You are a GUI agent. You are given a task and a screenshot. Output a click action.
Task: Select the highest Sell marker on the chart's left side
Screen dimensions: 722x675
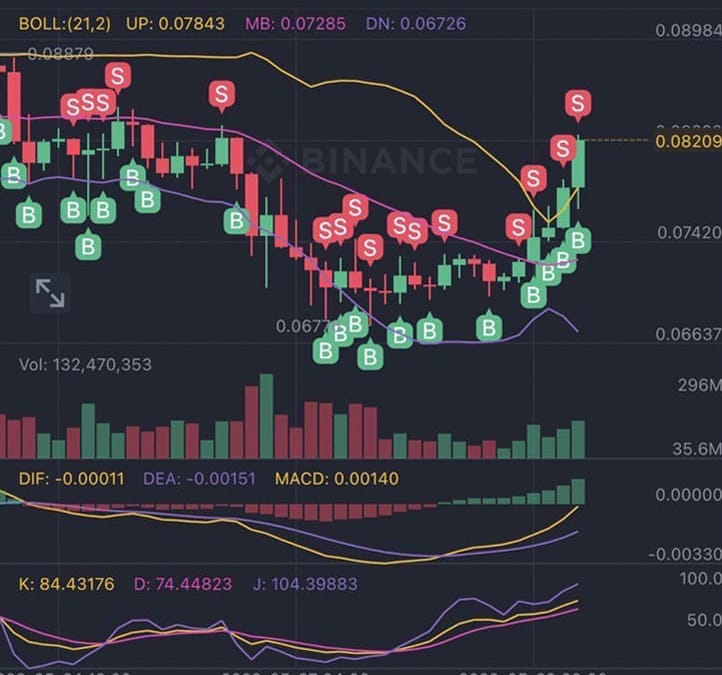tap(118, 75)
